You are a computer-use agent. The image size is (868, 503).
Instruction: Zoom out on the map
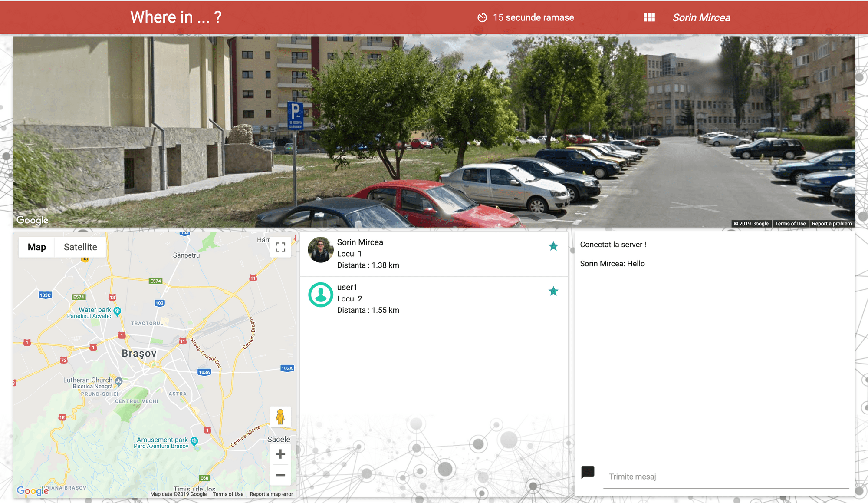[x=280, y=475]
